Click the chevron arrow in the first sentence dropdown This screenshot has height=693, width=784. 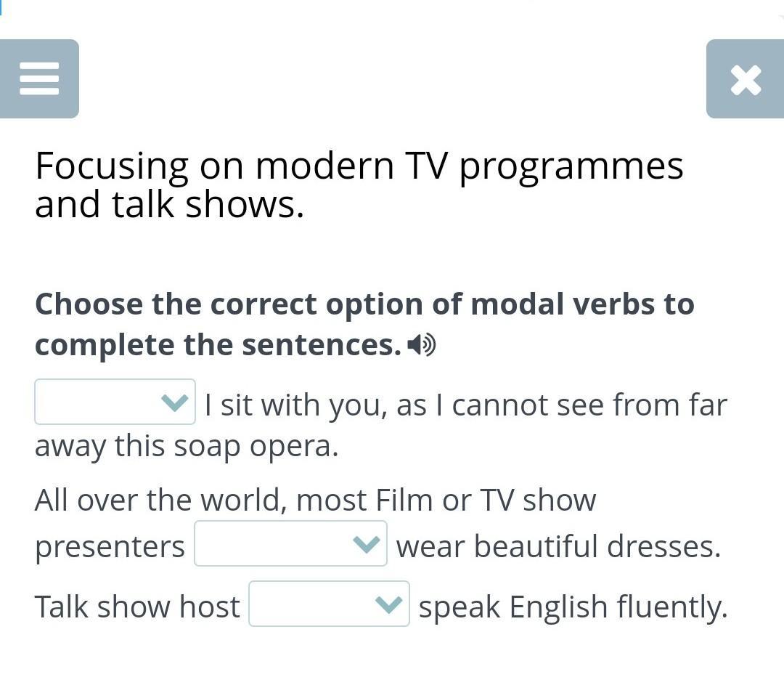click(175, 402)
